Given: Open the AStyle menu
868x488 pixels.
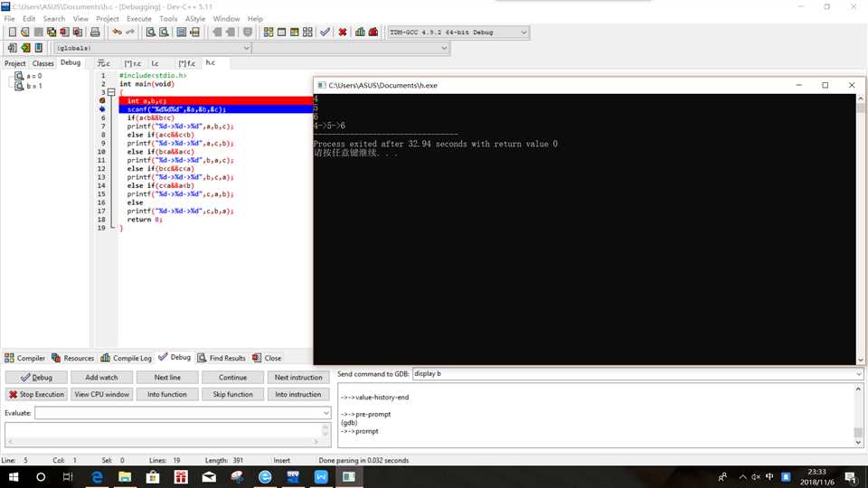Looking at the screenshot, I should [x=195, y=19].
